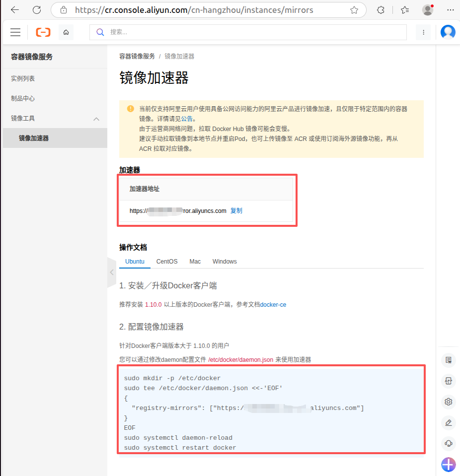Open the first right-side tool icon with bookmark
Screen dimensions: 460x476
pyautogui.click(x=449, y=360)
